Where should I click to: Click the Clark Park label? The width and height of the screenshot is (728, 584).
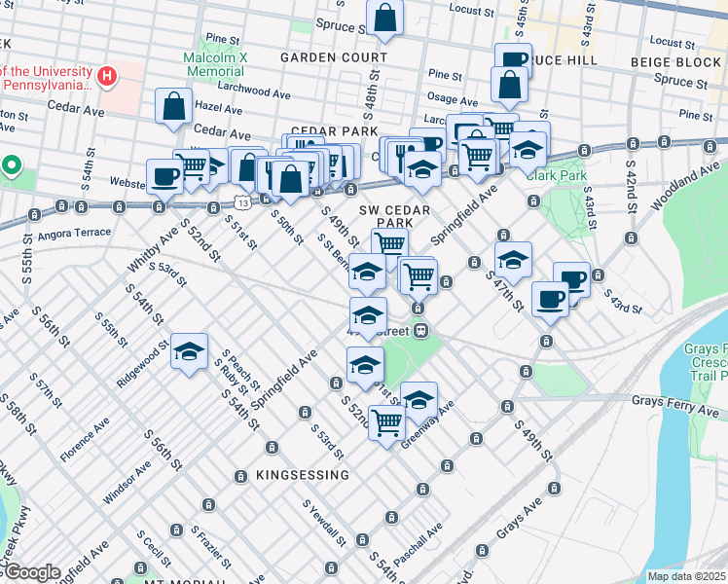coord(556,175)
